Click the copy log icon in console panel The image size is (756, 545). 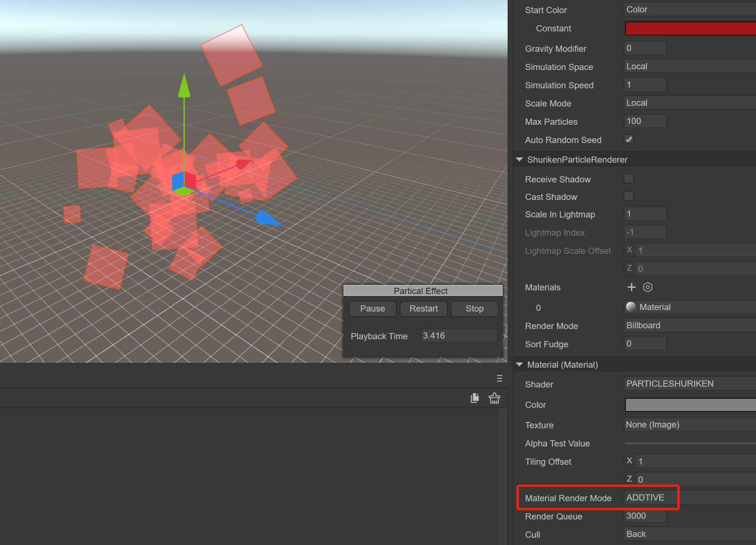click(x=474, y=398)
